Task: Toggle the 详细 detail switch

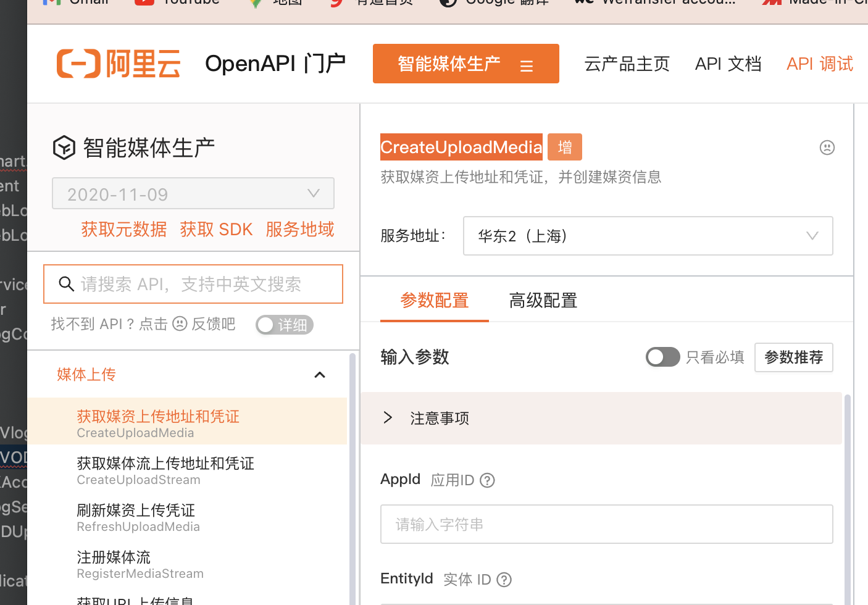Action: 285,325
